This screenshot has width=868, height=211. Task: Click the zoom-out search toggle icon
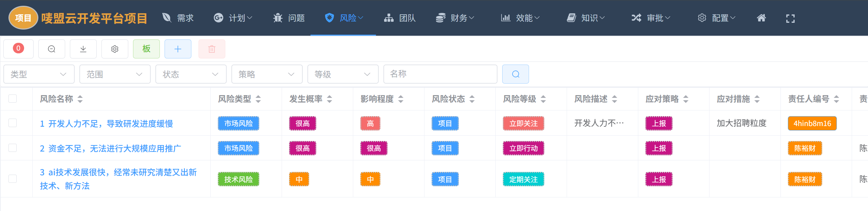coord(52,49)
